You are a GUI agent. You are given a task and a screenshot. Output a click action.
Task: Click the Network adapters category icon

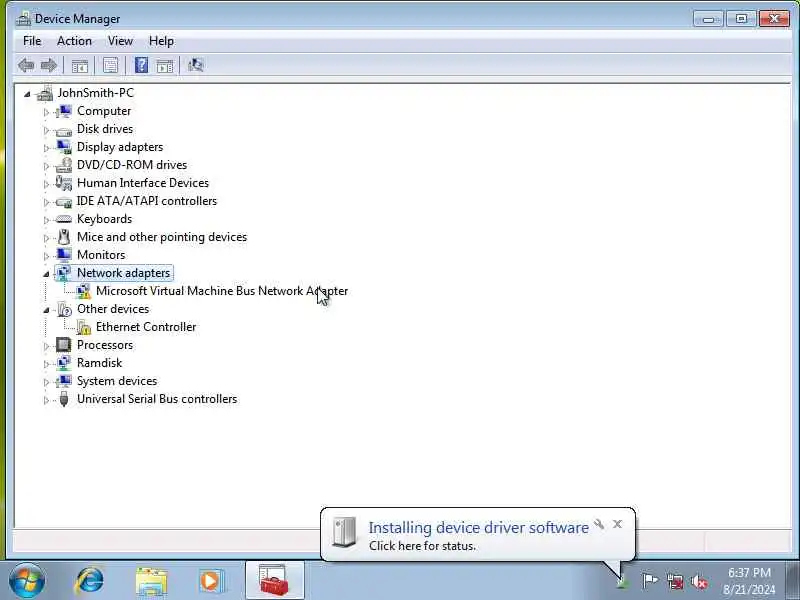[x=64, y=273]
